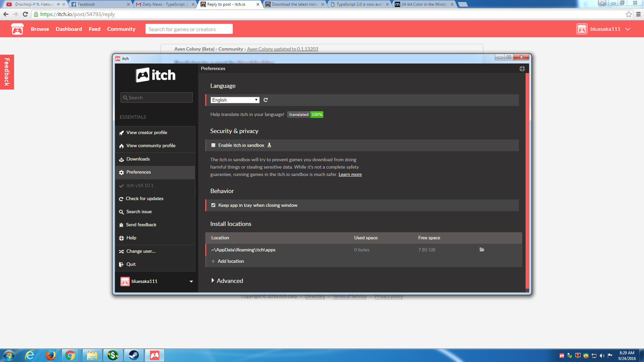The width and height of the screenshot is (644, 362).
Task: Select Change user... option
Action: click(155, 251)
